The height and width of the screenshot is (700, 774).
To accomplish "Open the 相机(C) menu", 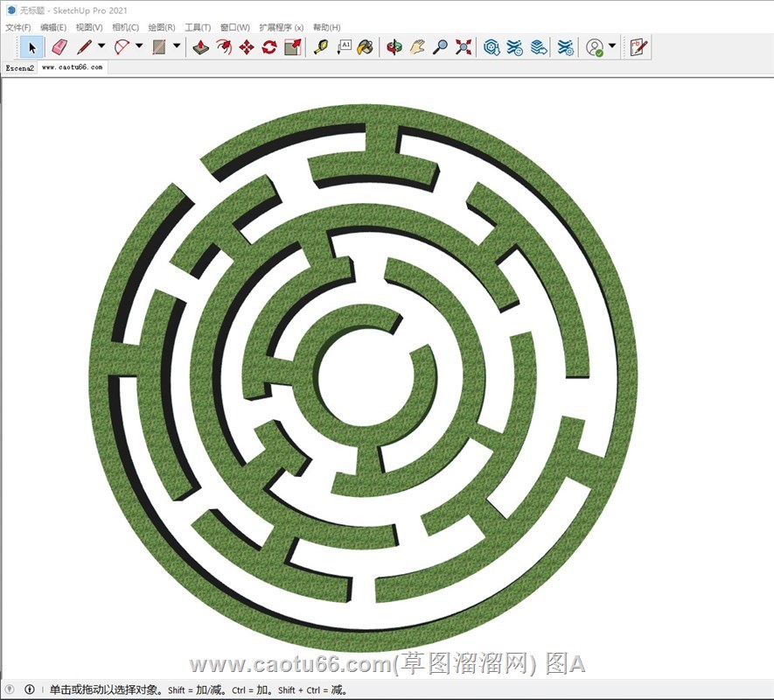I will pos(125,27).
